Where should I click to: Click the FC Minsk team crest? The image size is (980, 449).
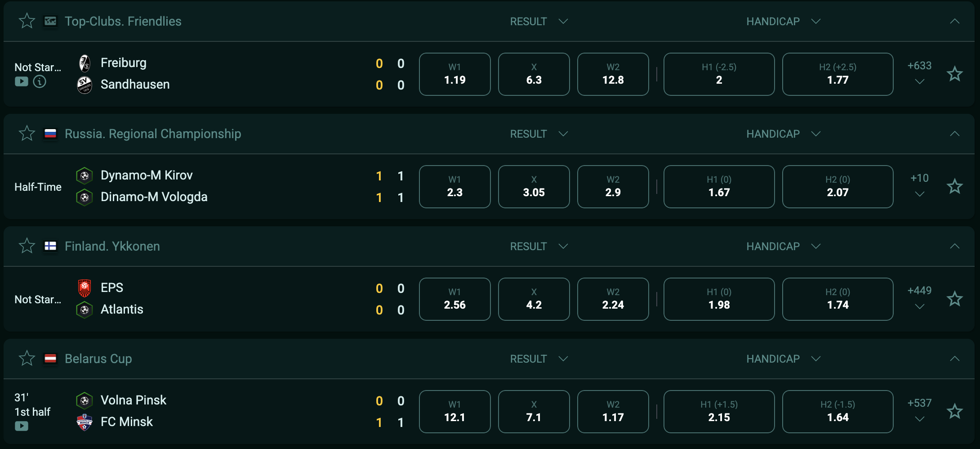point(85,422)
